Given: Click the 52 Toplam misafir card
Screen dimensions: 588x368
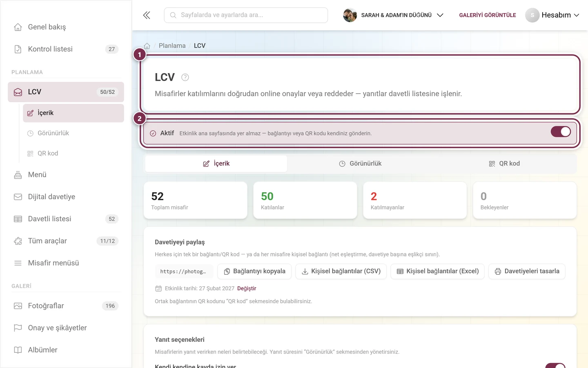Looking at the screenshot, I should coord(196,200).
